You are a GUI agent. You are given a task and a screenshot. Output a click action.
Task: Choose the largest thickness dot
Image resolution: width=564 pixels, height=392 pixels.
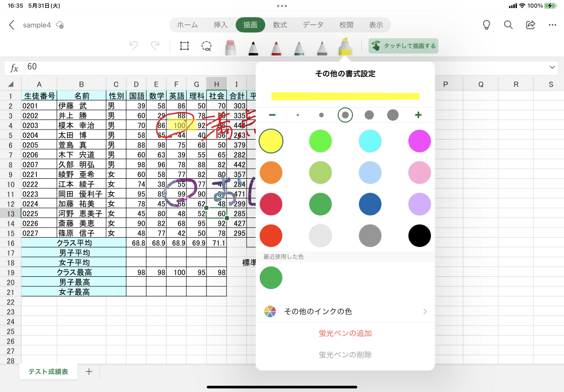coord(393,115)
